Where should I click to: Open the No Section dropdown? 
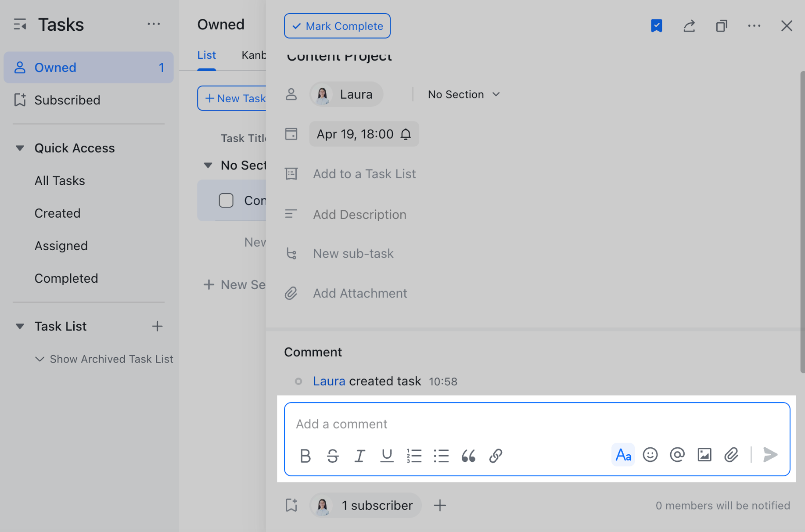tap(464, 94)
